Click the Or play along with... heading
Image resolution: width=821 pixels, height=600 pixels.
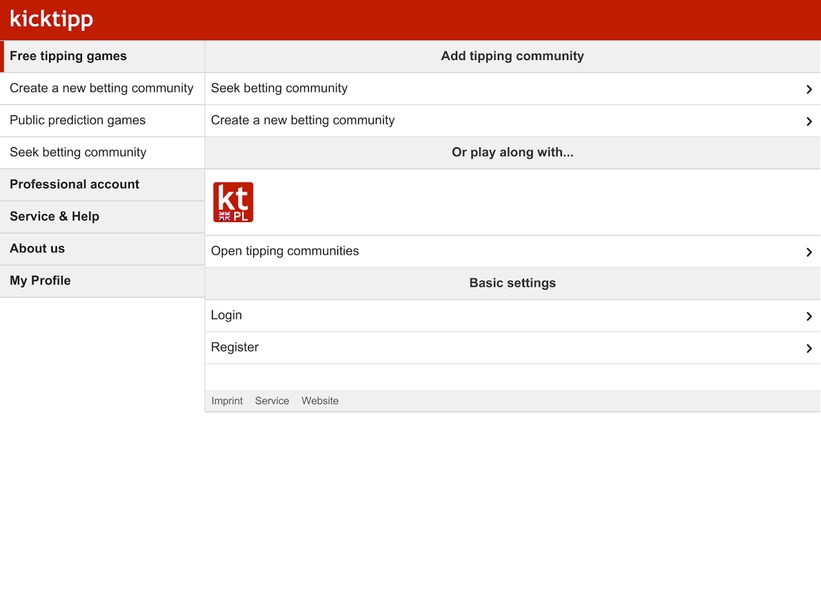512,152
